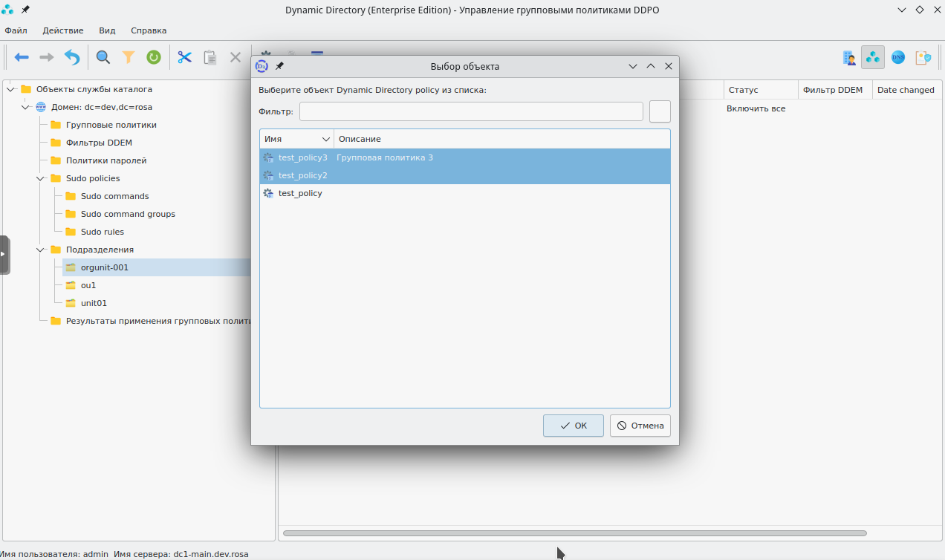Collapse the Подразделения tree node
Image resolution: width=945 pixels, height=560 pixels.
tap(40, 250)
